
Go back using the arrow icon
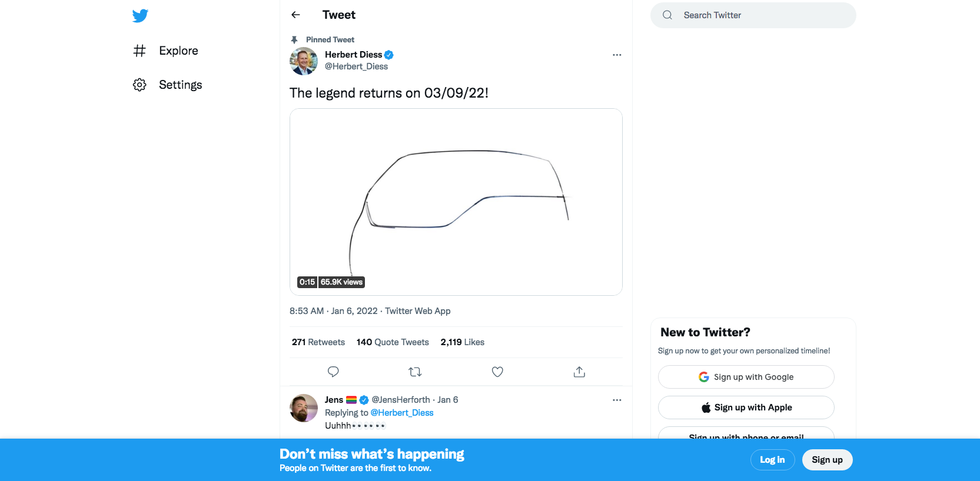296,15
